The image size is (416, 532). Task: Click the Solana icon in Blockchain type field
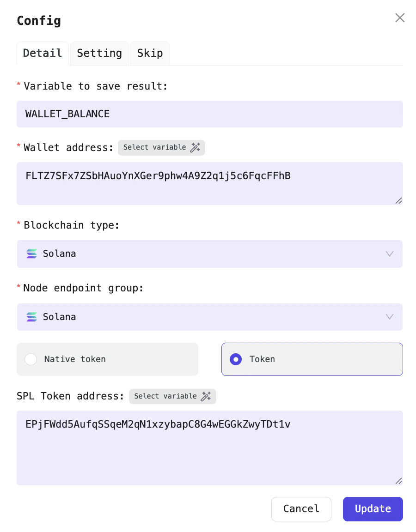(31, 254)
